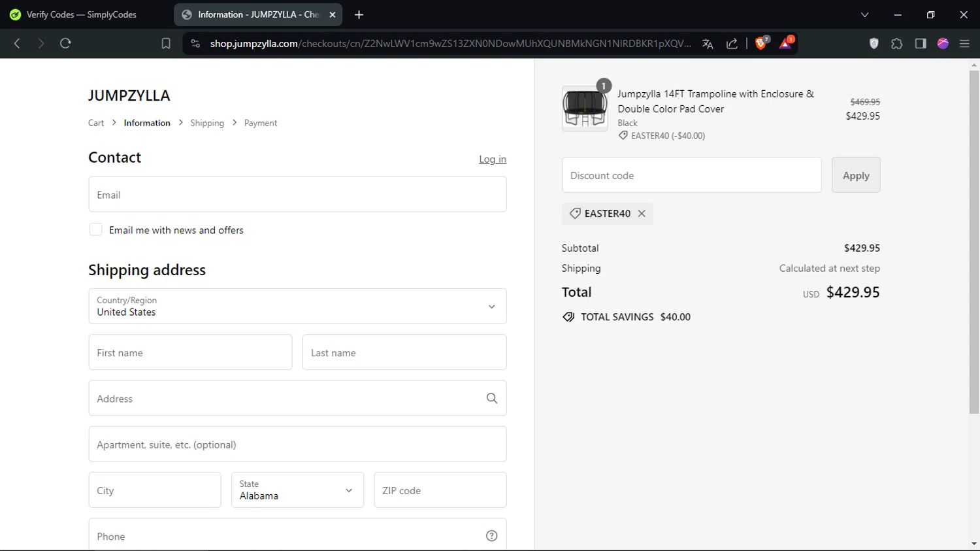Focus the Address field
Screen dimensions: 980x551
click(297, 398)
